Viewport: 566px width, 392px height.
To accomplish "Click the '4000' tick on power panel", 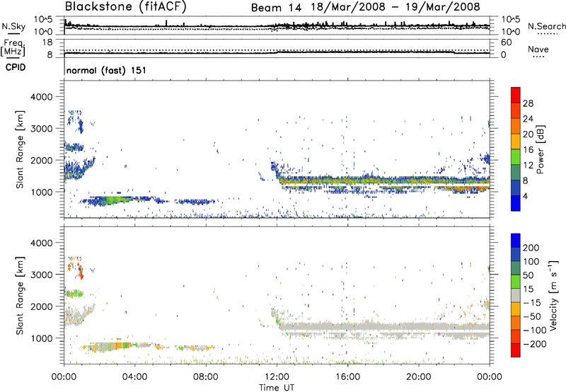I will pyautogui.click(x=41, y=97).
